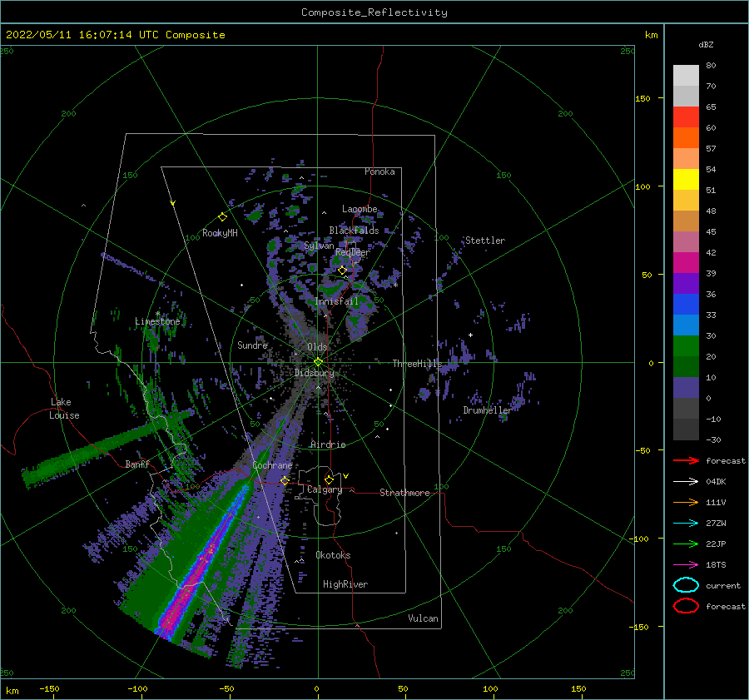Click the Stettler town label
The width and height of the screenshot is (749, 700).
click(485, 241)
